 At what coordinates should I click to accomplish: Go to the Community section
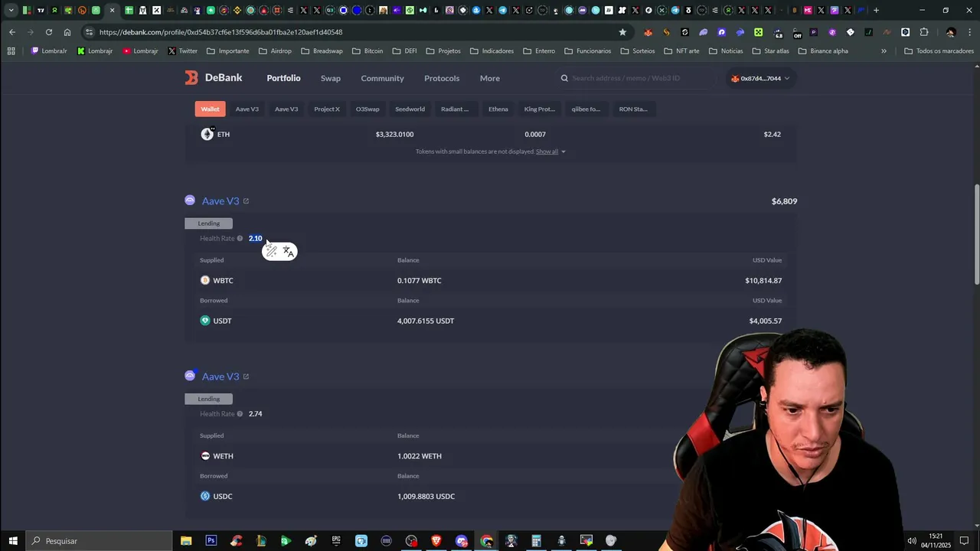click(382, 78)
